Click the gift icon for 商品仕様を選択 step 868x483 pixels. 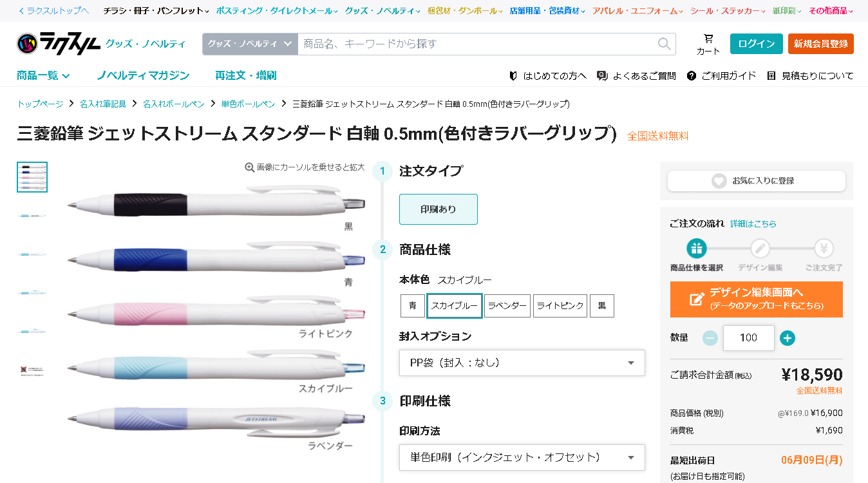coord(696,248)
